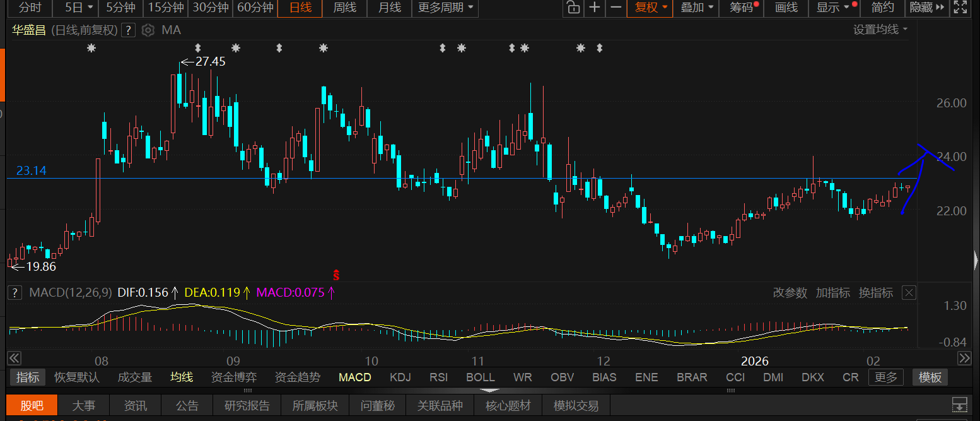Toggle the 成交量 volume indicator
980x421 pixels.
pyautogui.click(x=135, y=377)
